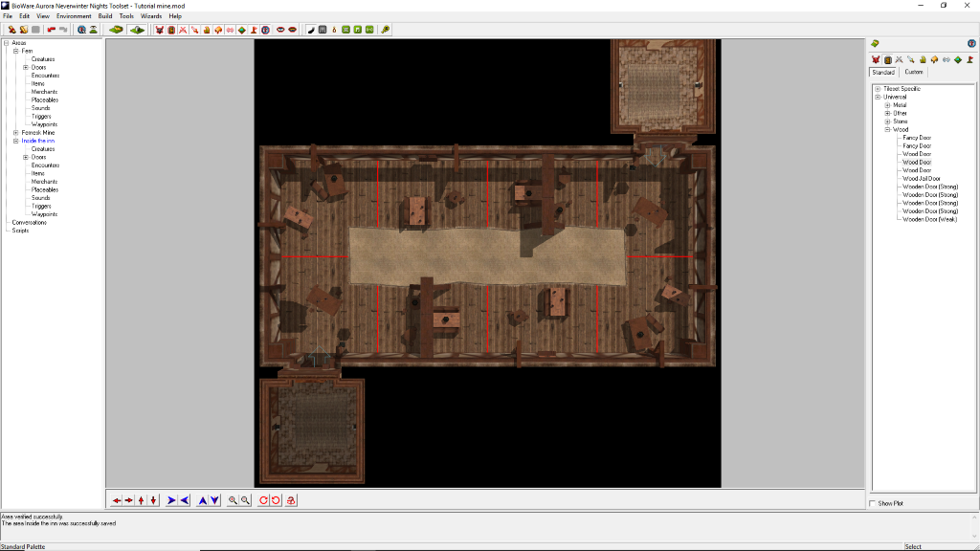Image resolution: width=980 pixels, height=551 pixels.
Task: Click the golden key icon in the toolbar
Action: tap(385, 30)
